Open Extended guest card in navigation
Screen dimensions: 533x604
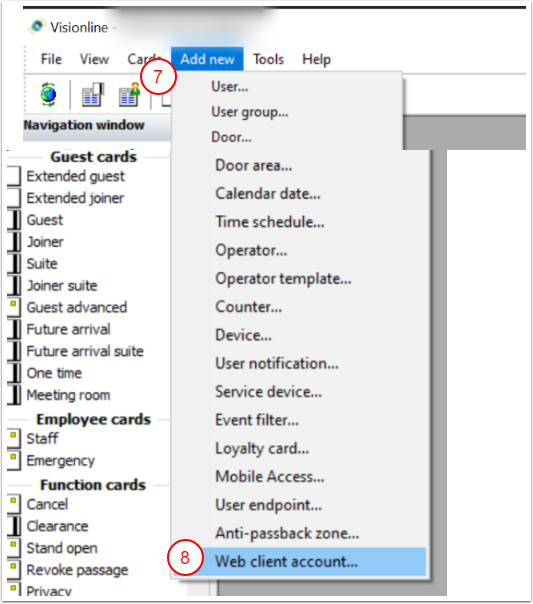tap(75, 176)
